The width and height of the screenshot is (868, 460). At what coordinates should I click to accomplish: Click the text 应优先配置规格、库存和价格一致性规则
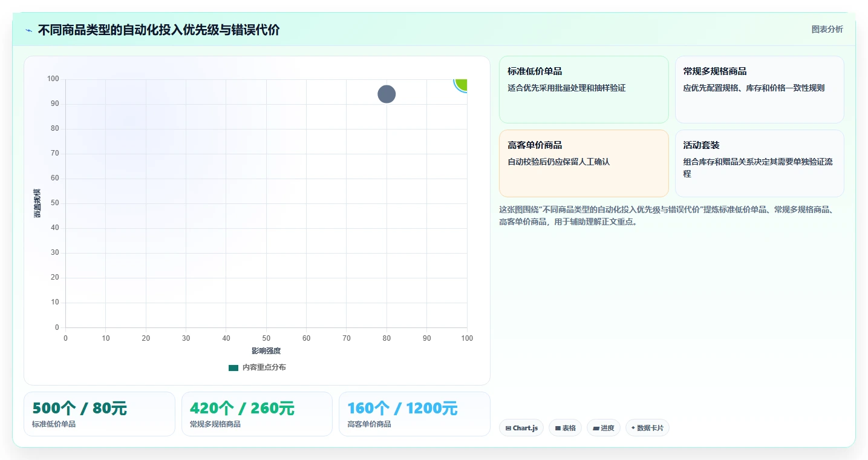coord(754,88)
